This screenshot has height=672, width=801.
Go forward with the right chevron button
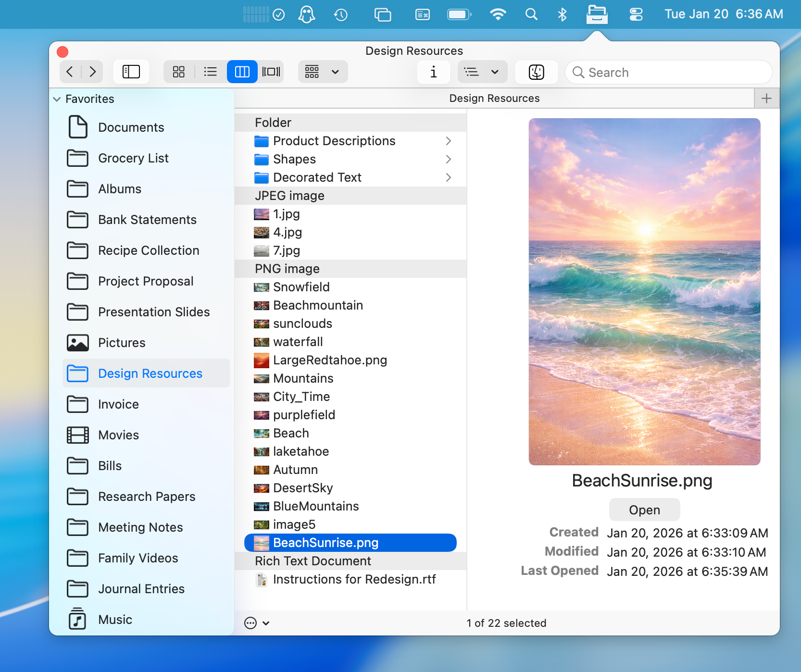tap(93, 72)
